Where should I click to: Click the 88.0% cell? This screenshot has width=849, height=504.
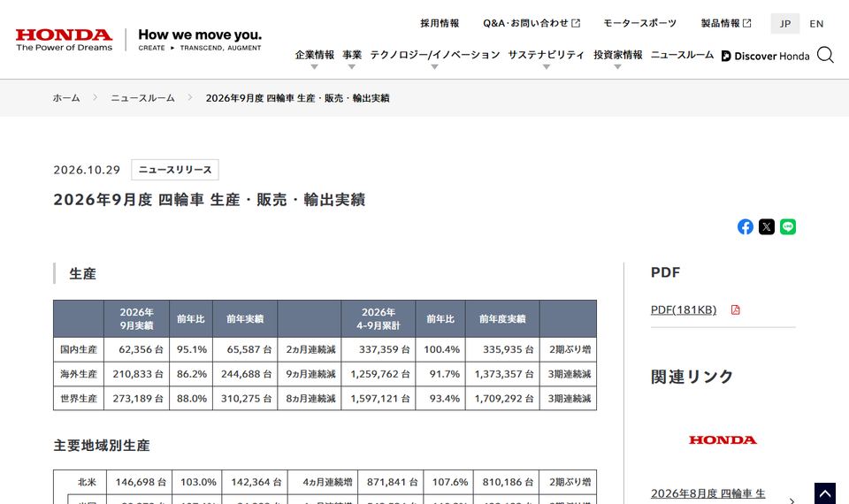(192, 399)
